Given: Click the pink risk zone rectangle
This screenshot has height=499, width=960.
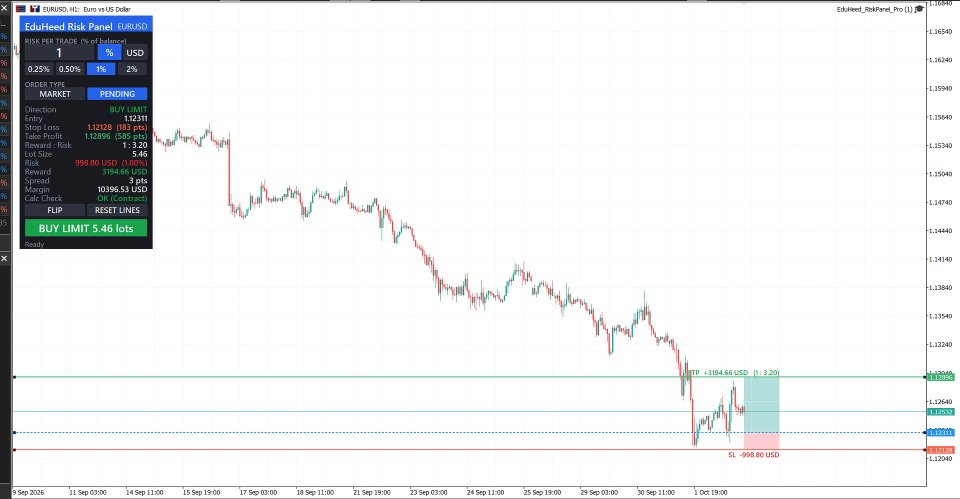Looking at the screenshot, I should click(762, 441).
